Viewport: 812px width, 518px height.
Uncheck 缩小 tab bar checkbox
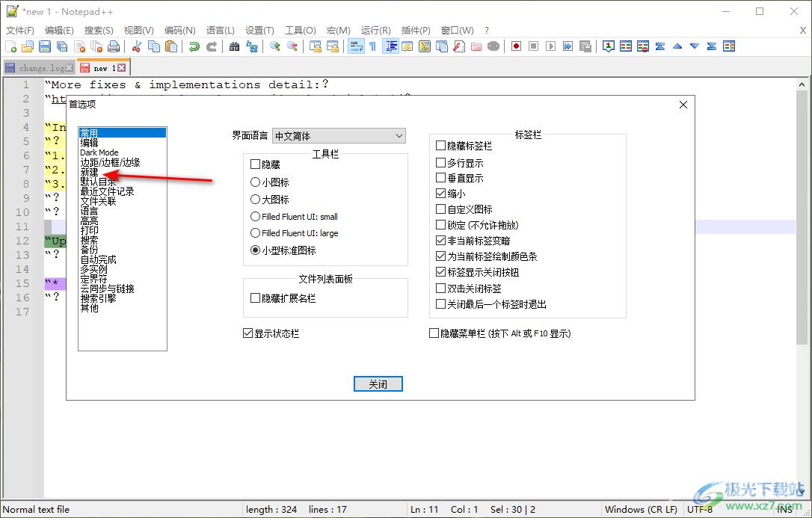click(440, 193)
